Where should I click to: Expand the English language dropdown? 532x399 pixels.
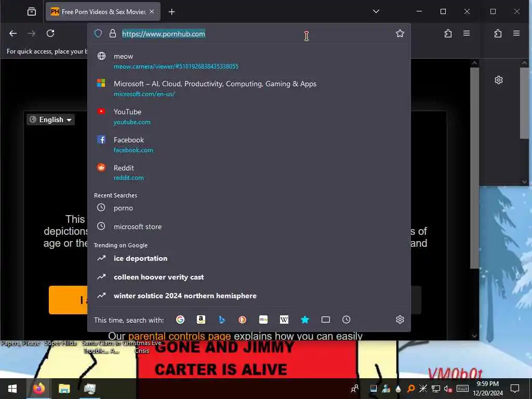tap(50, 119)
